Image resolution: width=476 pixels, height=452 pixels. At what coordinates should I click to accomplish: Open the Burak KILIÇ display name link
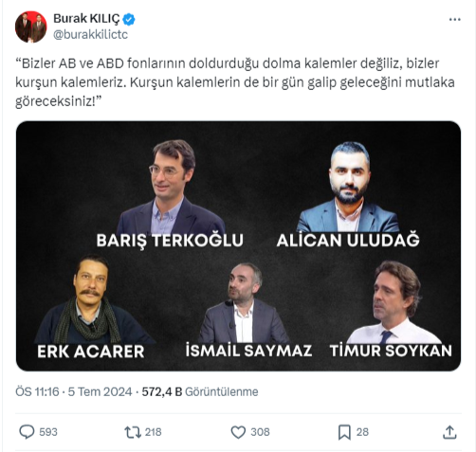point(86,19)
